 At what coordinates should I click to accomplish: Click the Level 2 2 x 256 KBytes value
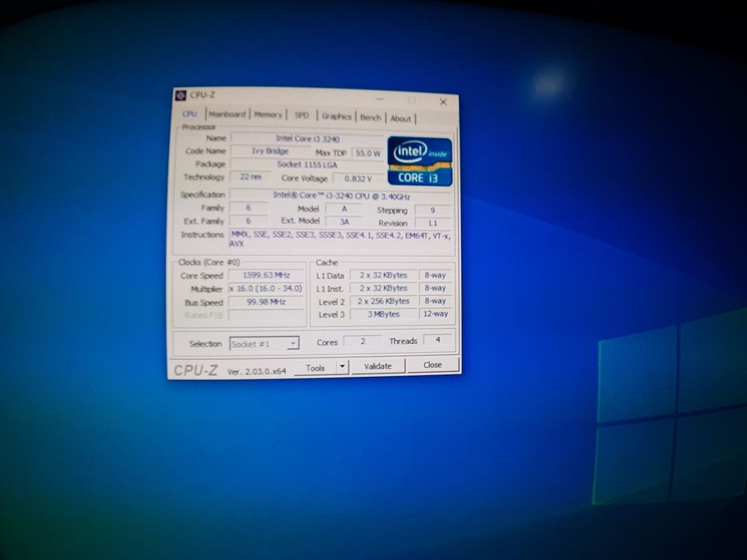[x=384, y=301]
